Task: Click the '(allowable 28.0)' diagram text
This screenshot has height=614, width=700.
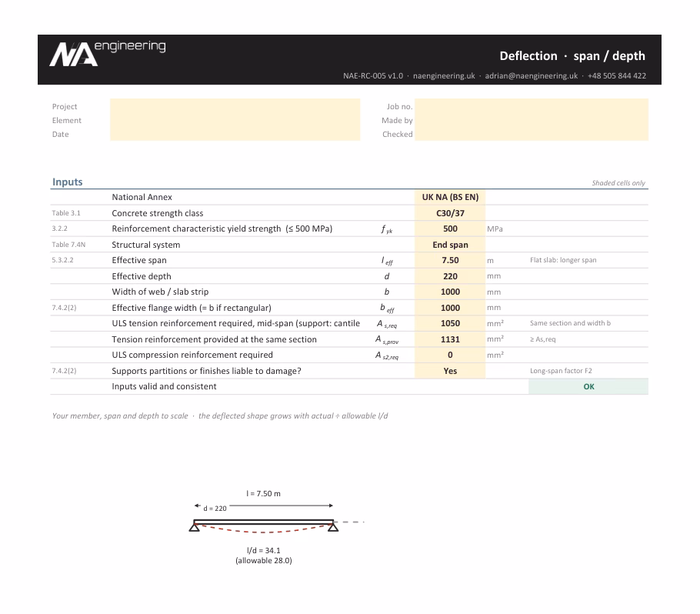Action: 263,561
